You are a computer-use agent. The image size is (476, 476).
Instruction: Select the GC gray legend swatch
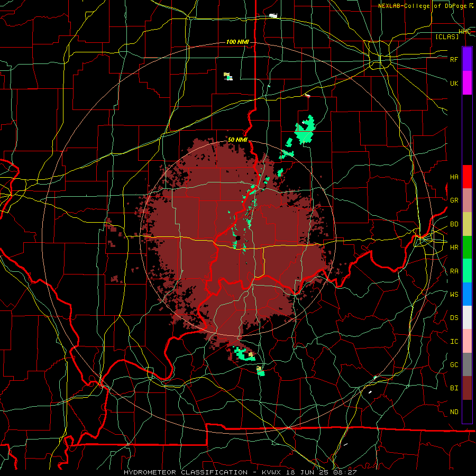pos(467,364)
